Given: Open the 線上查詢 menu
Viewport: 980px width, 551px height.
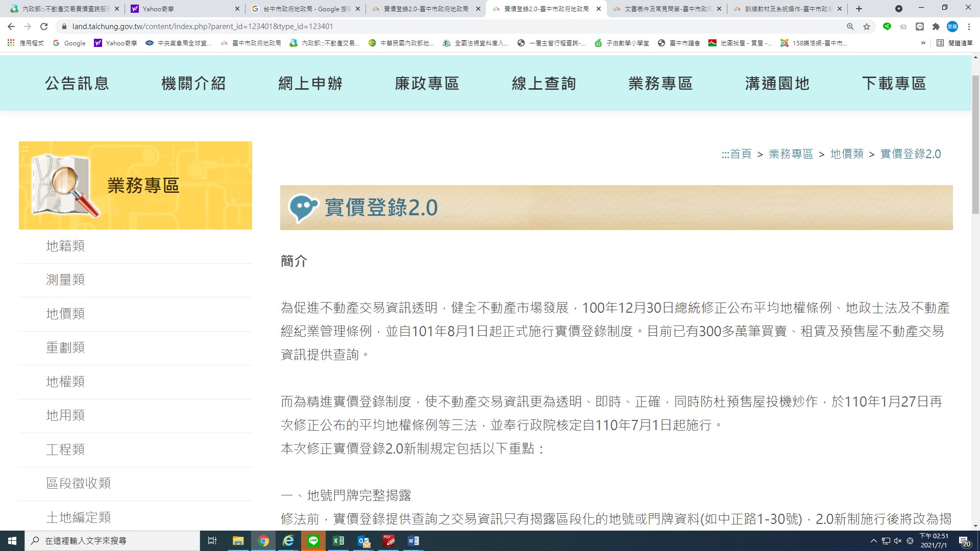Looking at the screenshot, I should click(x=544, y=83).
